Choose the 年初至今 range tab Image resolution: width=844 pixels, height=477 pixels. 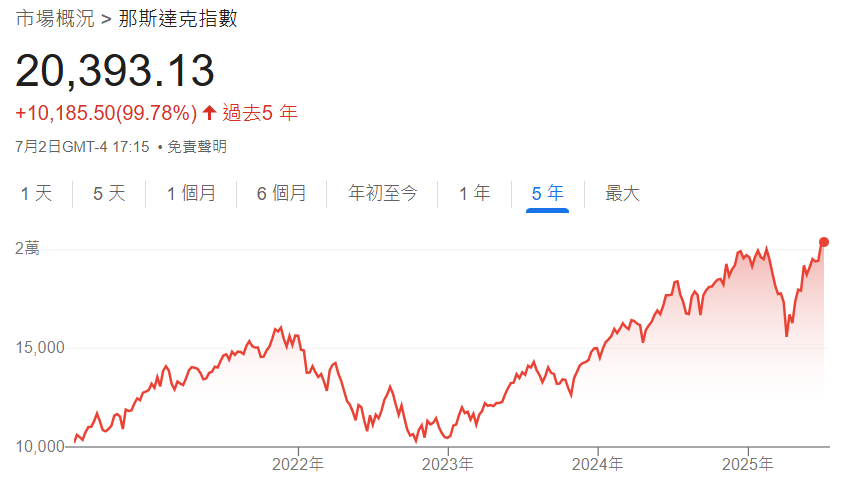pyautogui.click(x=383, y=193)
